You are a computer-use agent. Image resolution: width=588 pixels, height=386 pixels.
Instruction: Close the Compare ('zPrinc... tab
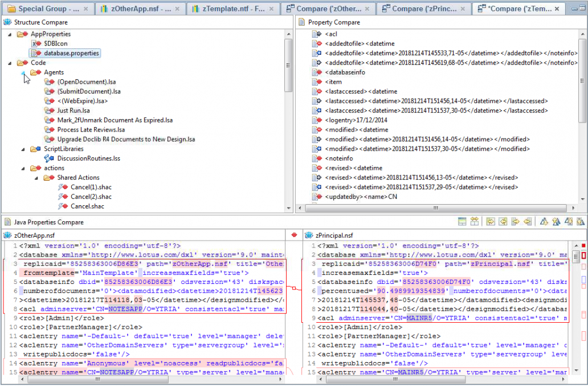coord(463,9)
